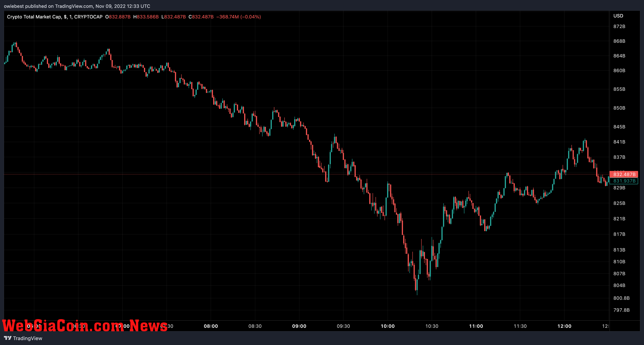The image size is (644, 345).
Task: Click the red 832.487B current price label
Action: point(624,174)
